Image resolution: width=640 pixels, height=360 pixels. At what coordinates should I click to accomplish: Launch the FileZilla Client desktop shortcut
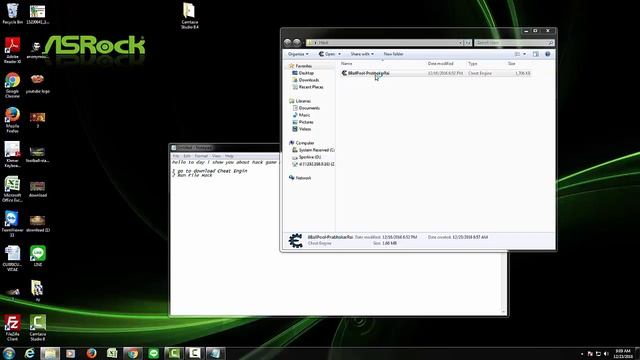click(x=12, y=328)
